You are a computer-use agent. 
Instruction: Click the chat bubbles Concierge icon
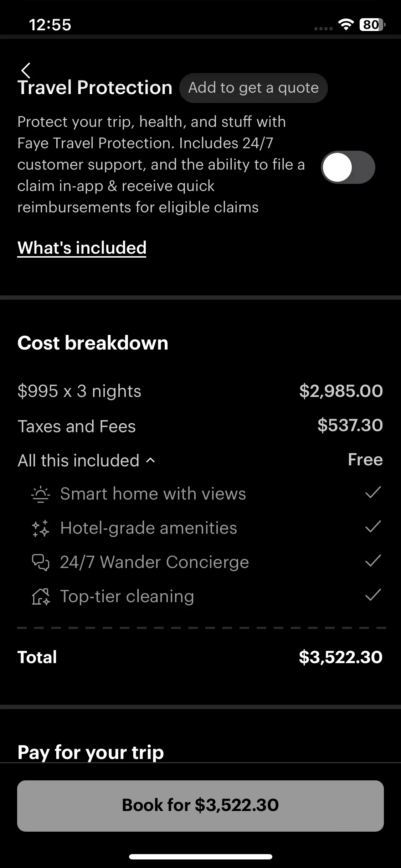[41, 562]
